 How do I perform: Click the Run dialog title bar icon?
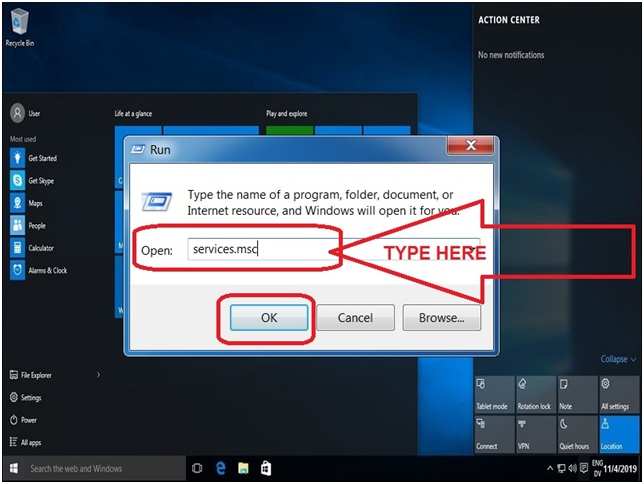coord(138,149)
